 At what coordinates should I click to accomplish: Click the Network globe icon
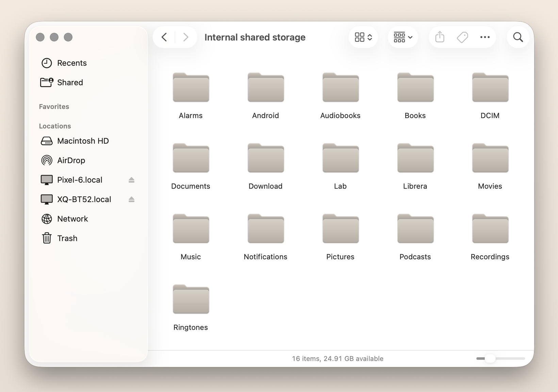[x=47, y=219]
